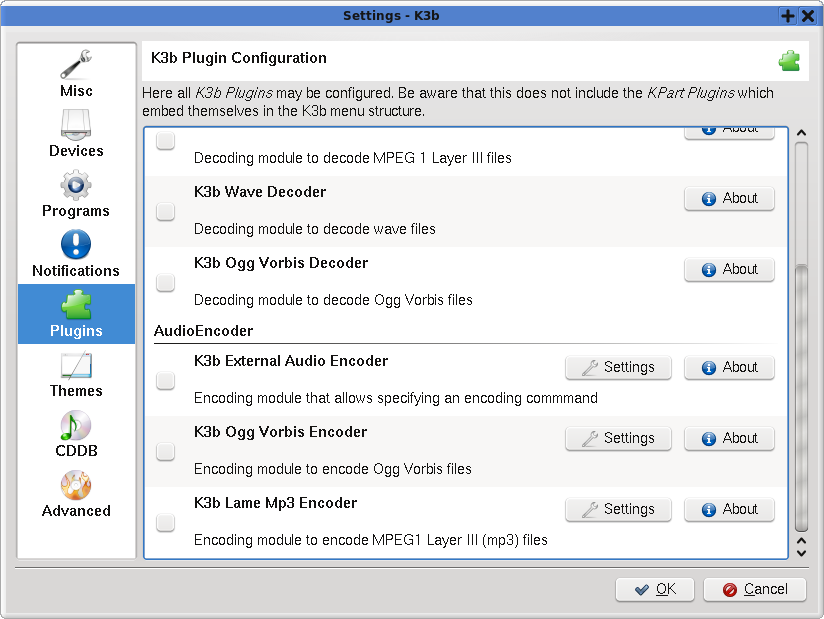Click 'Encoding module to encode Ogg Vorbis files'
824x619 pixels.
click(x=333, y=469)
